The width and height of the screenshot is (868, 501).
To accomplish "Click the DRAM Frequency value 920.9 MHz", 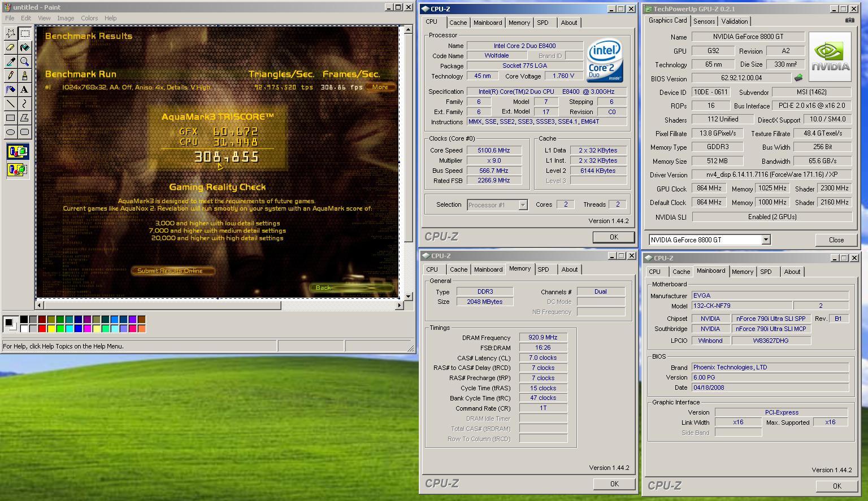I will pyautogui.click(x=542, y=337).
